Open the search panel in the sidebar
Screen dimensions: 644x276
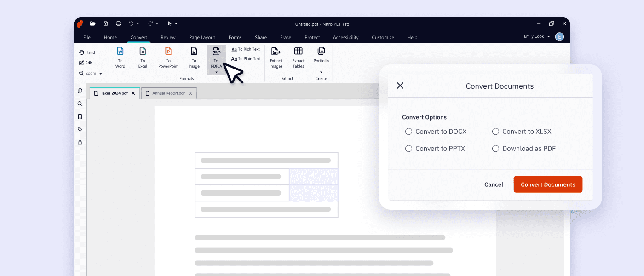[x=80, y=103]
